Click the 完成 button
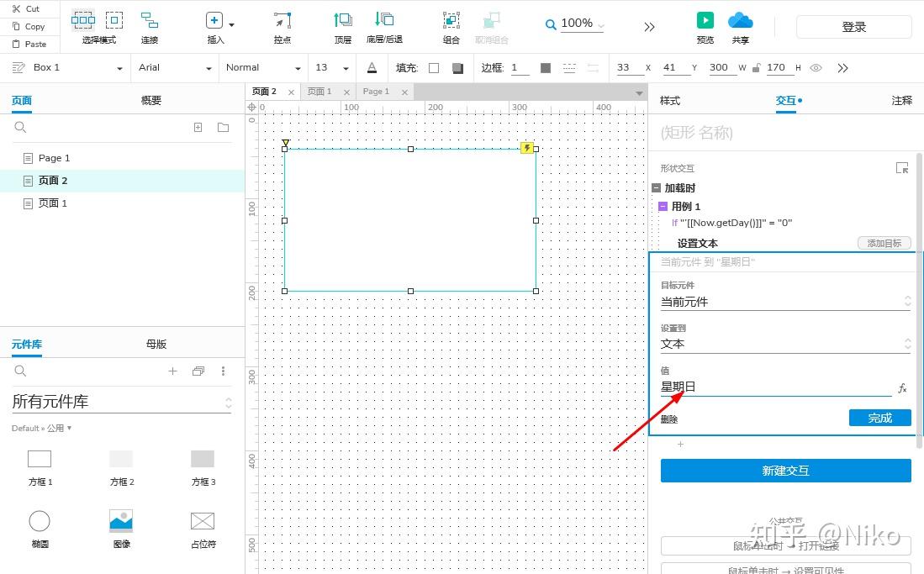 tap(879, 418)
